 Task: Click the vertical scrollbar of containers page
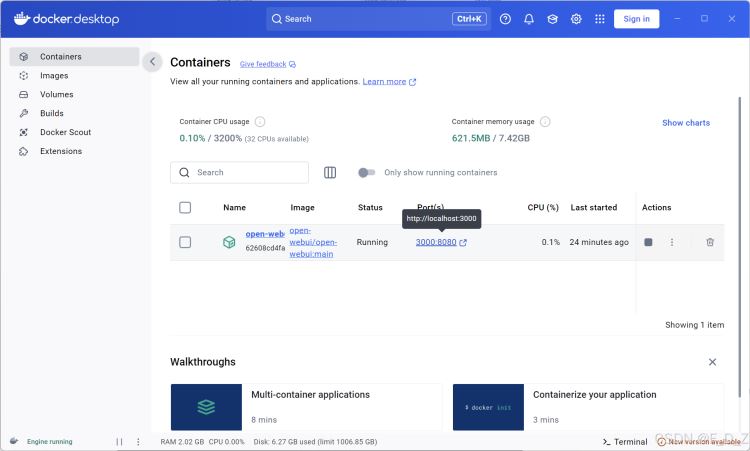[x=739, y=246]
